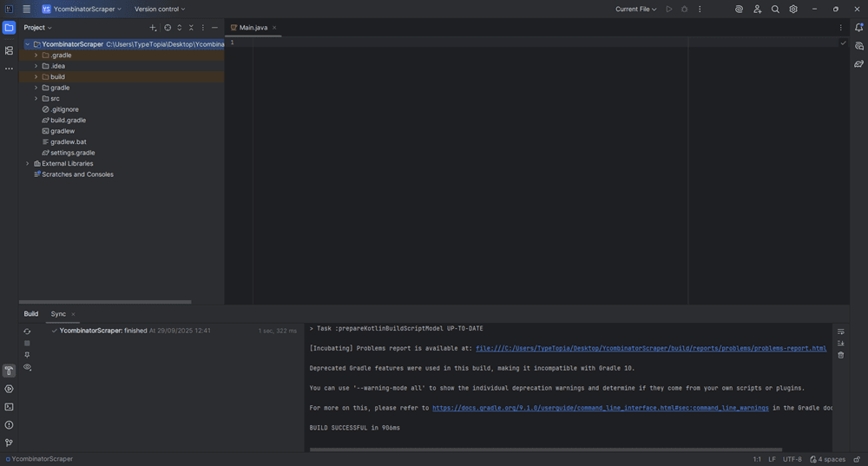Toggle the eye view options in Build panel

pos(27,368)
